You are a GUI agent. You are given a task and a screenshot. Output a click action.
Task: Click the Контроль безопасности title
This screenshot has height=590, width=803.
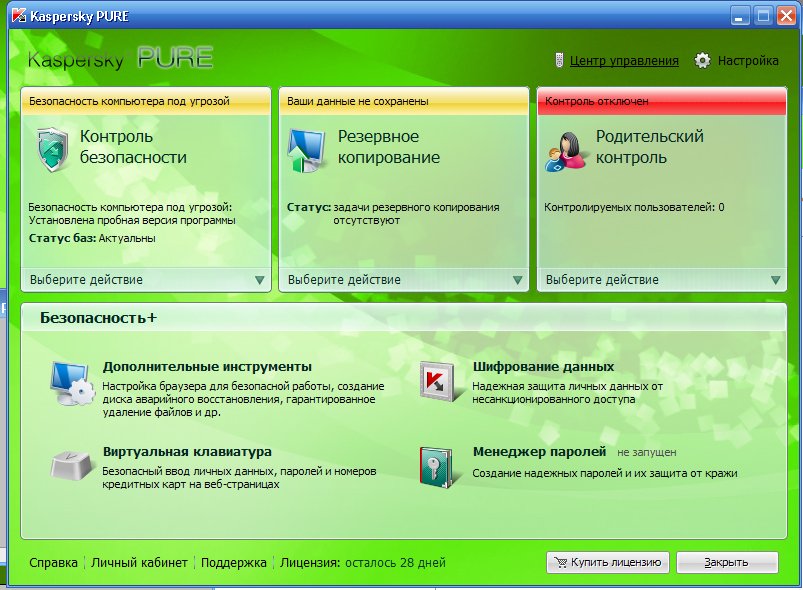tap(133, 147)
